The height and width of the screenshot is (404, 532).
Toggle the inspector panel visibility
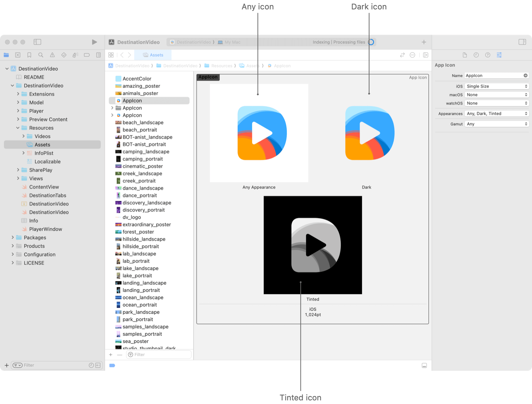tap(522, 42)
